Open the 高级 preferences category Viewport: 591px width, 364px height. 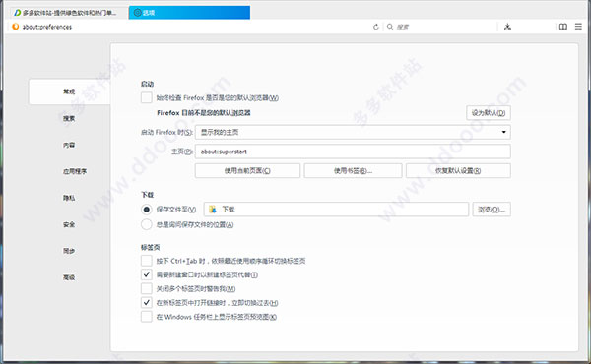pyautogui.click(x=69, y=277)
